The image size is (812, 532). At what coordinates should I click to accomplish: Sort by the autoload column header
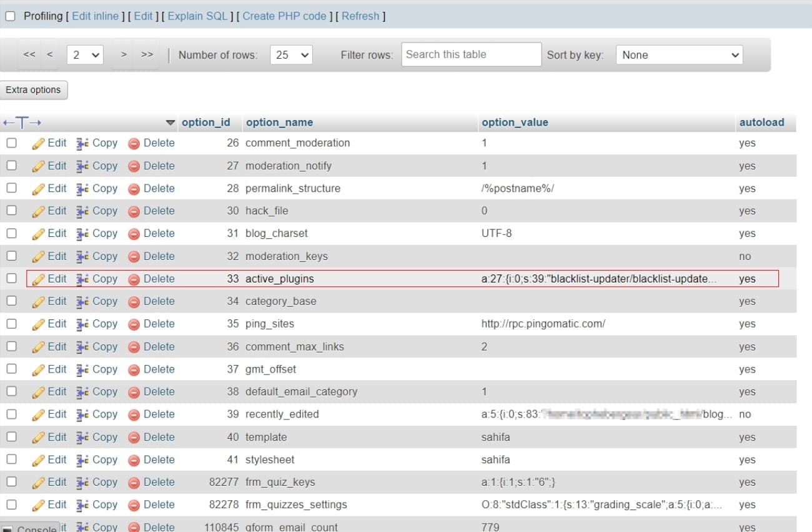(761, 123)
